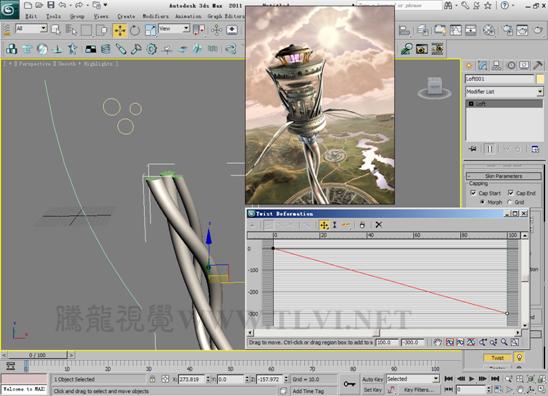Click the 3ds Max application logo button
Image resolution: width=548 pixels, height=396 pixels.
(x=9, y=9)
